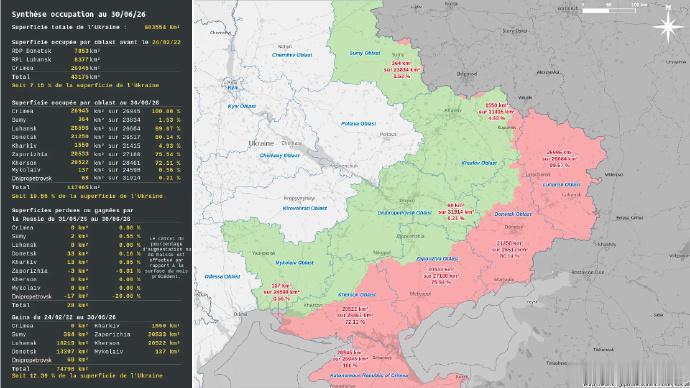Image resolution: width=690 pixels, height=388 pixels.
Task: Click the 'Donetsk Oblast' map label
Action: 513,214
